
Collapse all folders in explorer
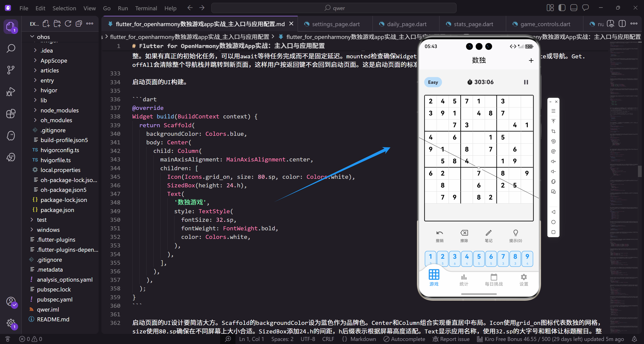pyautogui.click(x=79, y=24)
